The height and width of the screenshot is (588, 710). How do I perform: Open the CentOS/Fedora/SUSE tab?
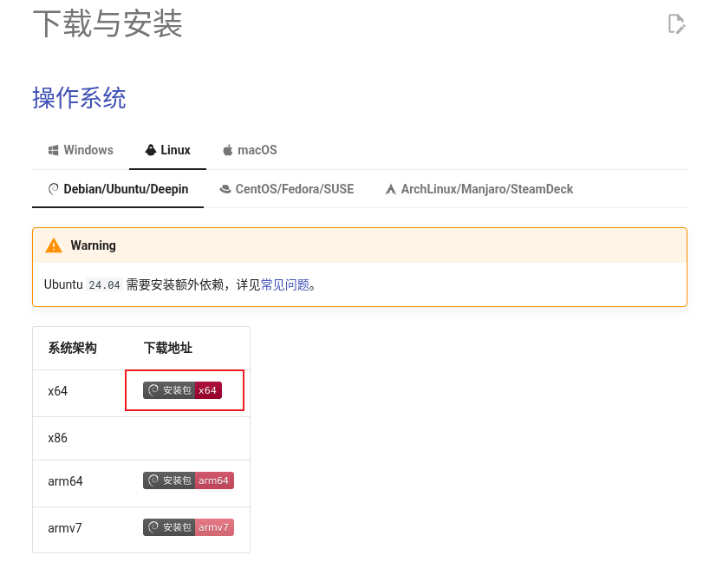tap(287, 189)
